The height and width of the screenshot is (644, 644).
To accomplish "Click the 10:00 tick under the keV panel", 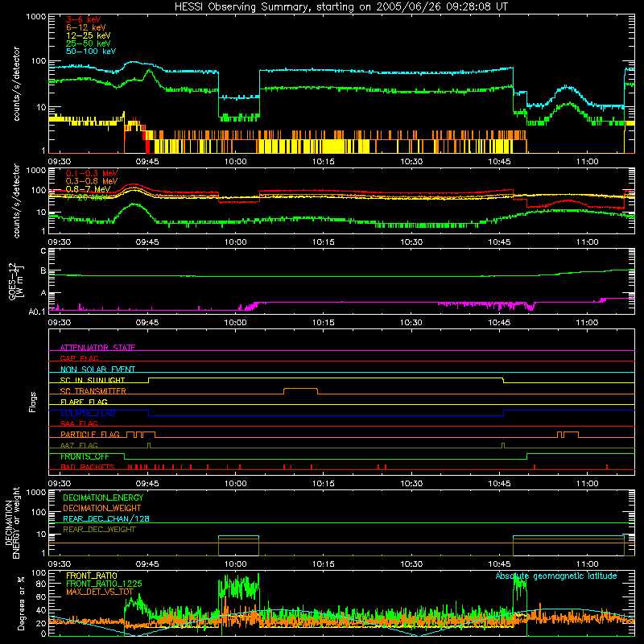I will point(235,162).
